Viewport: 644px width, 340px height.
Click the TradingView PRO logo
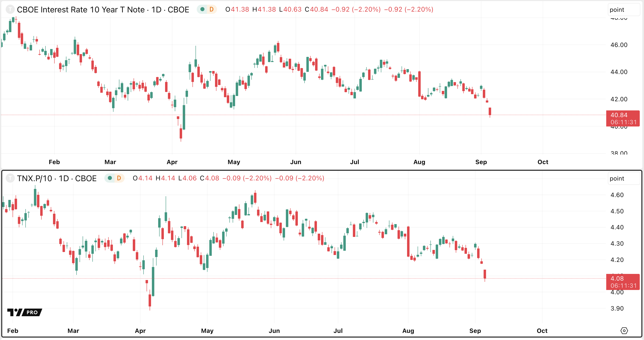tap(25, 312)
